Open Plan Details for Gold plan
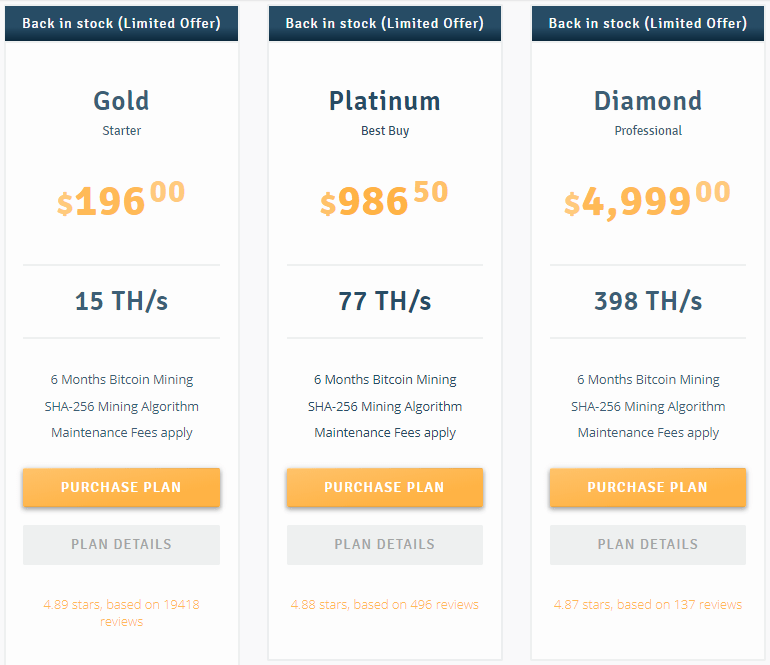This screenshot has height=665, width=770. pyautogui.click(x=121, y=544)
